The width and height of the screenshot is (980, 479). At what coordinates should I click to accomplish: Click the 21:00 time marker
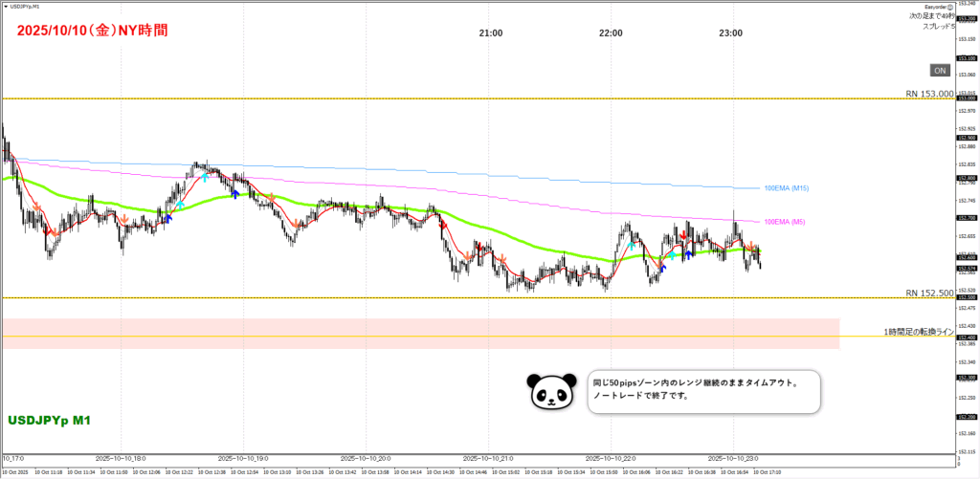pyautogui.click(x=491, y=33)
